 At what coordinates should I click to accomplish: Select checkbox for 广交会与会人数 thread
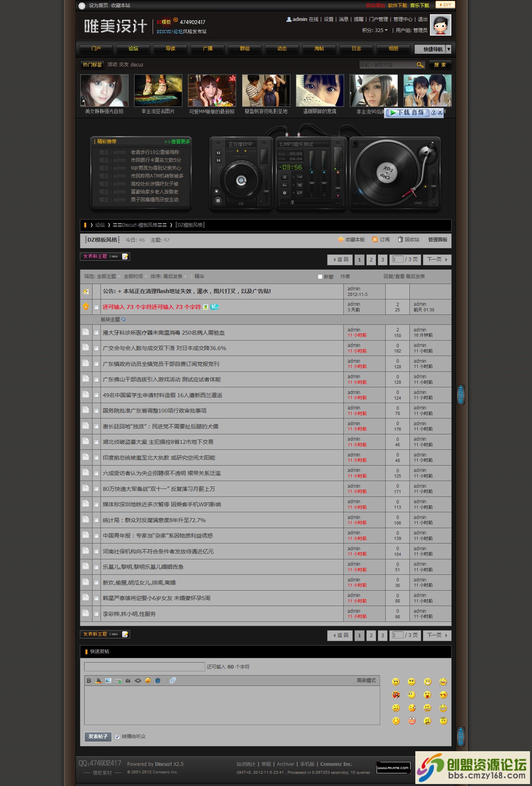(96, 348)
